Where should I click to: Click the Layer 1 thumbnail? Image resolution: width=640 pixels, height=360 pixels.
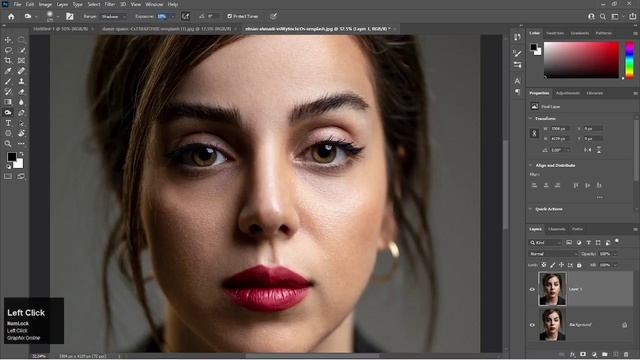point(552,289)
